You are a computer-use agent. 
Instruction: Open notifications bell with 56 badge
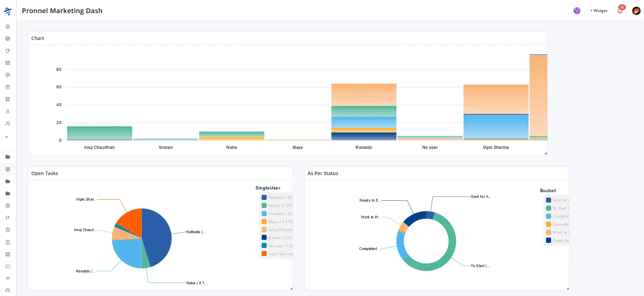click(x=620, y=11)
